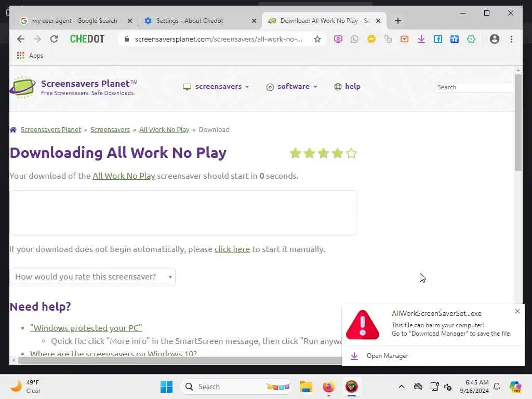Open the weather widget showing 49°F
This screenshot has height=399, width=532.
pos(25,387)
